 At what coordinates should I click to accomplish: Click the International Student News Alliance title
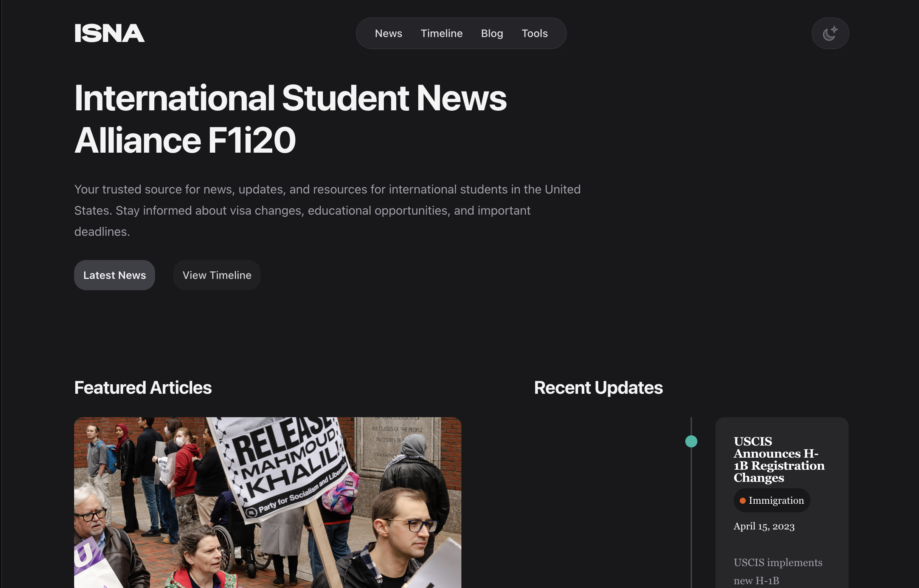[x=290, y=119]
